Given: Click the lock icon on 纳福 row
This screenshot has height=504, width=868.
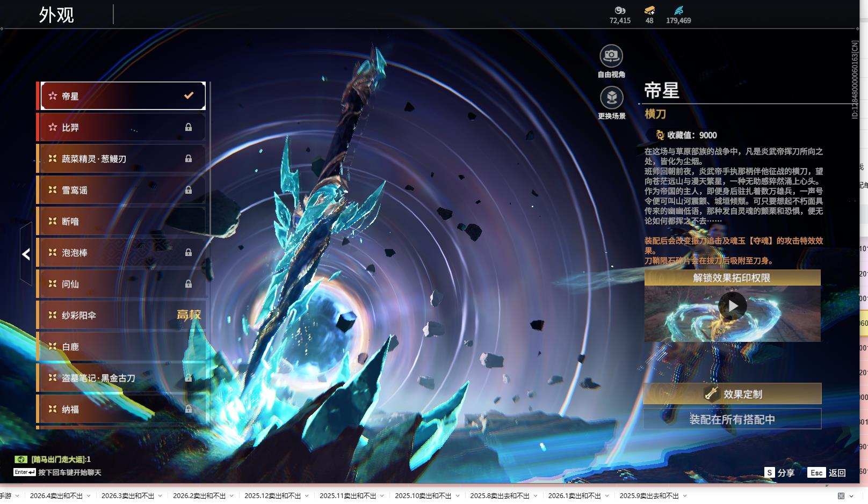Looking at the screenshot, I should [x=189, y=409].
